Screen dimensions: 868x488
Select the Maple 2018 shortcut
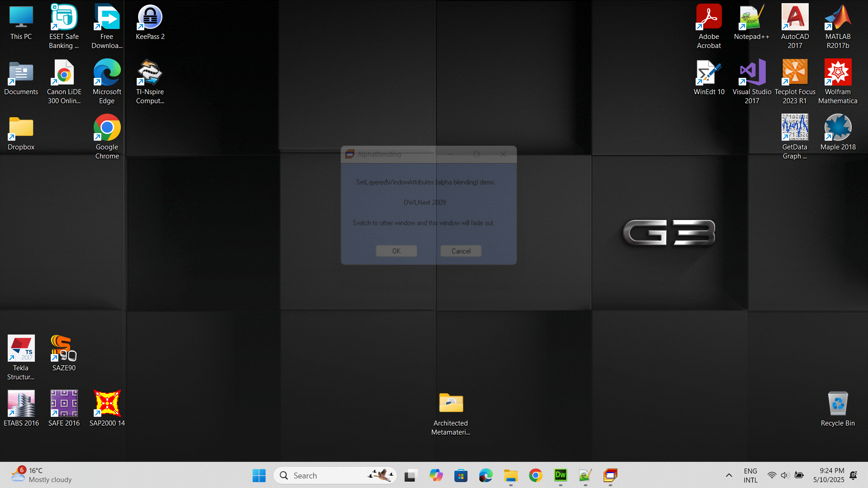(x=837, y=132)
